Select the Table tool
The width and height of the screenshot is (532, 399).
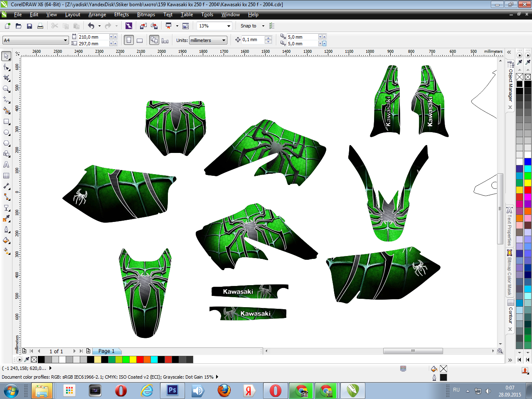click(x=6, y=176)
